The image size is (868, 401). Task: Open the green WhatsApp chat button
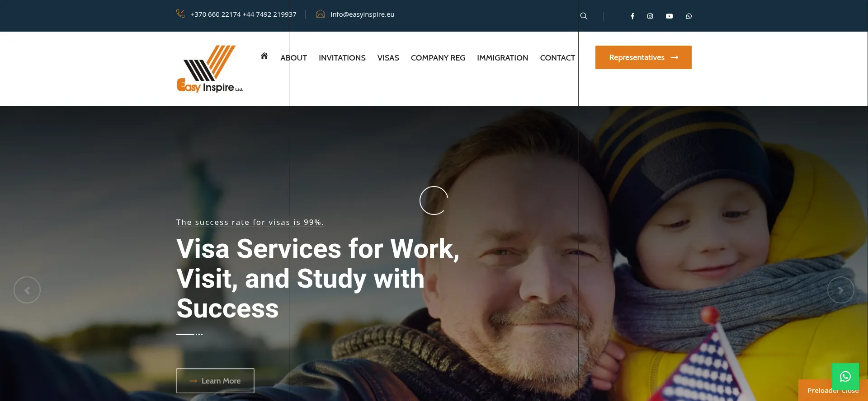[845, 377]
